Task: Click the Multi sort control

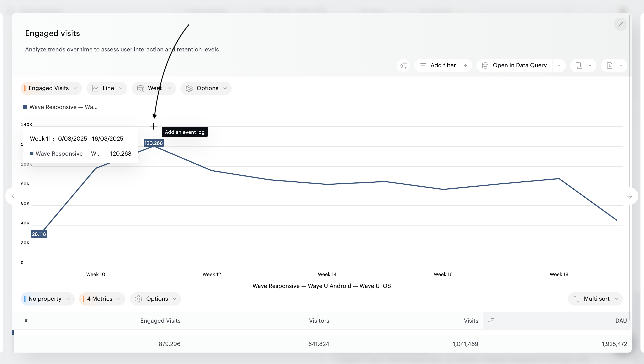Action: [595, 299]
